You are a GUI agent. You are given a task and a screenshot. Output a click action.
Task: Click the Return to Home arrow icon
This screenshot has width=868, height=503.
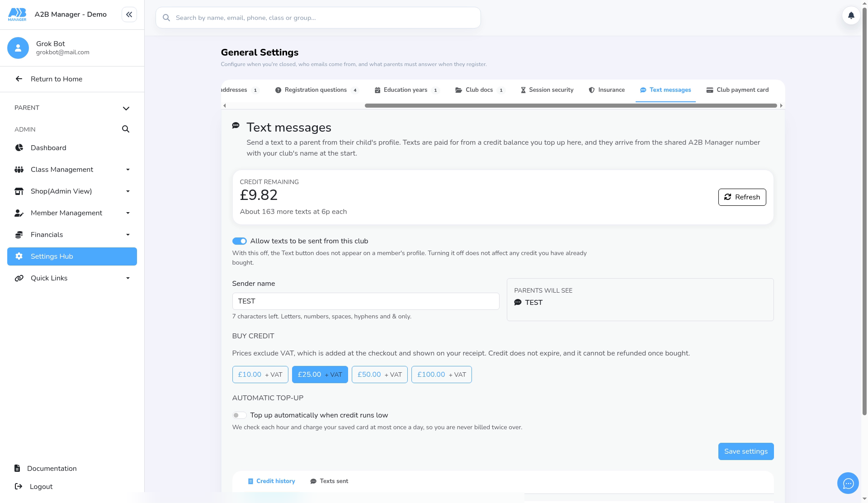[x=19, y=79]
